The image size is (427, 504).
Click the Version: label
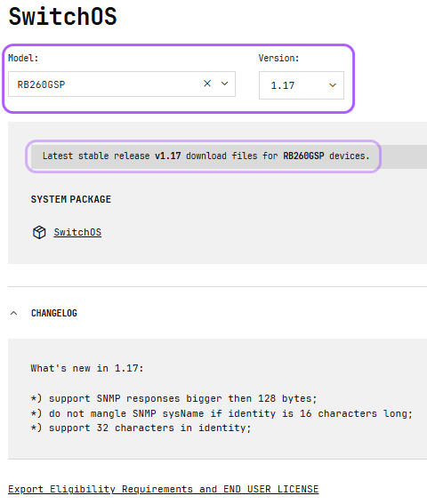278,58
